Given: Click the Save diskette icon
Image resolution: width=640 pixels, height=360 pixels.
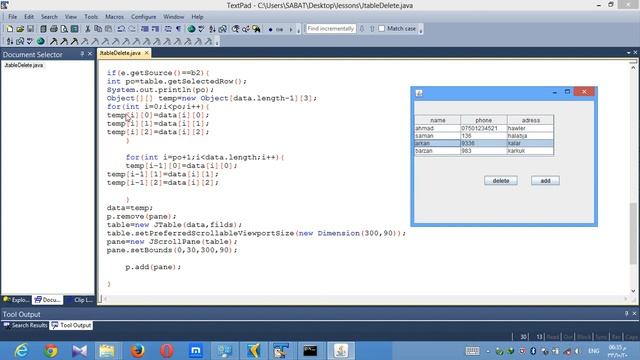Looking at the screenshot, I should pos(30,29).
